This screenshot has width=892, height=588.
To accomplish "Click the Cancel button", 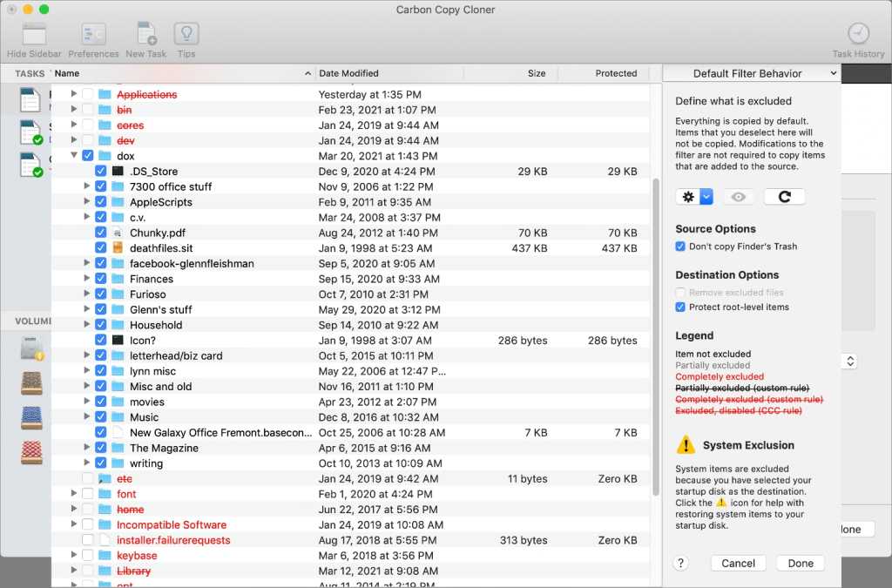I will pyautogui.click(x=738, y=563).
